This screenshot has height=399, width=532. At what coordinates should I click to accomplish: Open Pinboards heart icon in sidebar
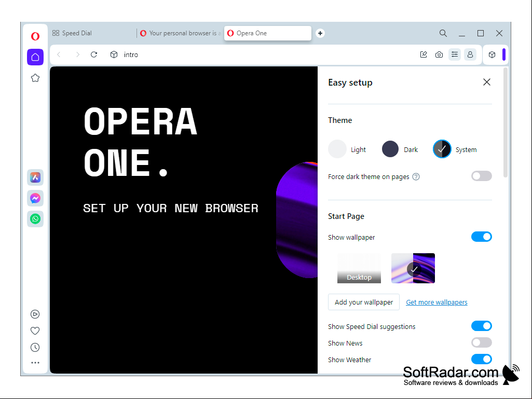(35, 331)
